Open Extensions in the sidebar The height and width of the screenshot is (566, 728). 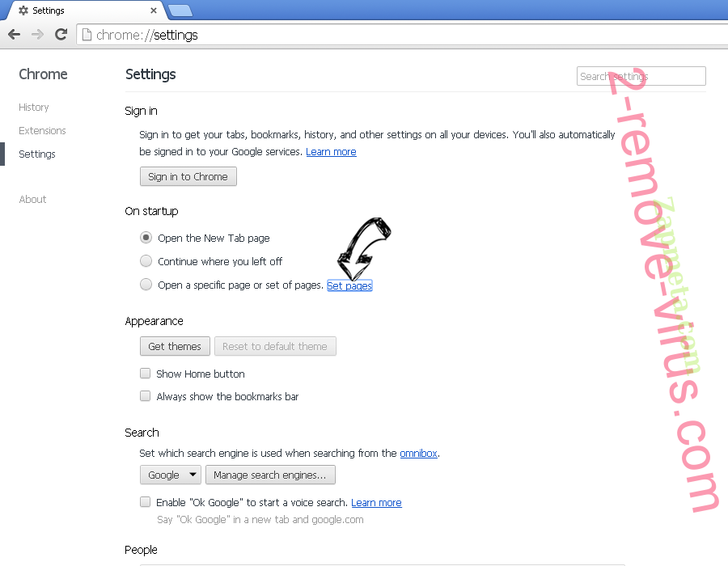coord(42,130)
